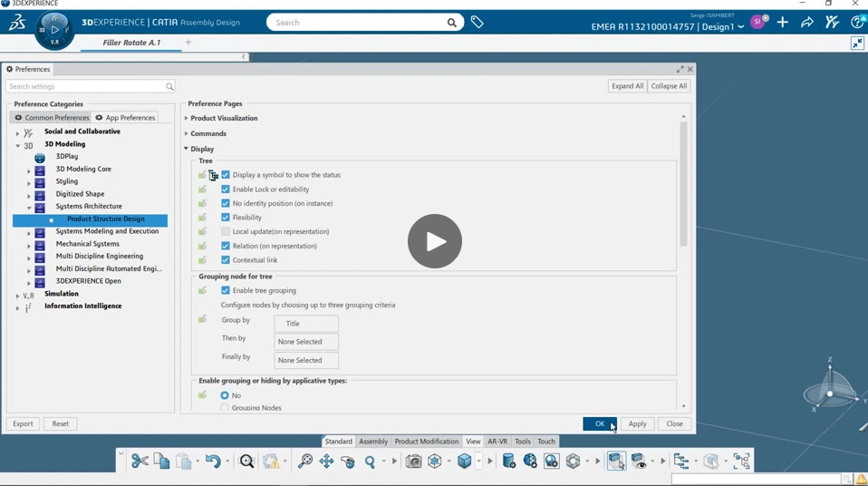Image resolution: width=868 pixels, height=486 pixels.
Task: Select the Pan four-arrow tool
Action: 326,461
